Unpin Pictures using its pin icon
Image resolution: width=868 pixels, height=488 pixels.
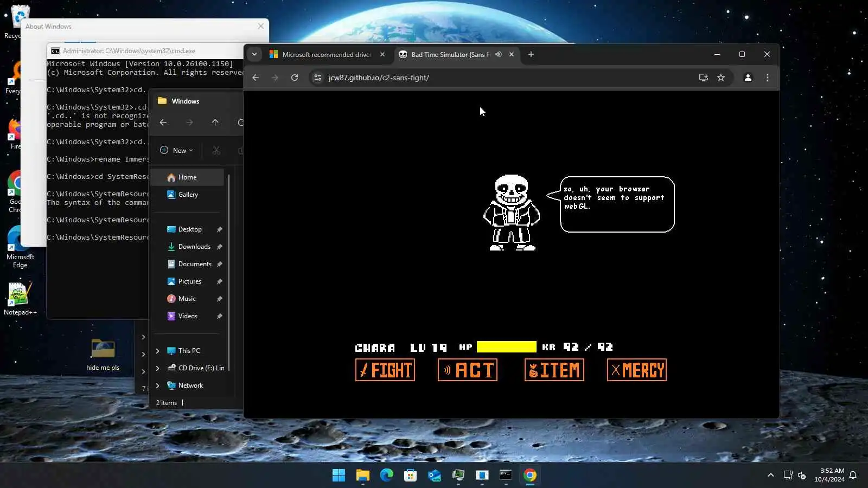220,281
